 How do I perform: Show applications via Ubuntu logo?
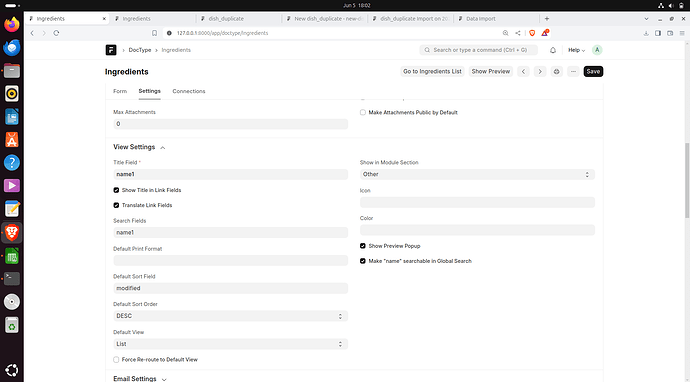(12, 370)
